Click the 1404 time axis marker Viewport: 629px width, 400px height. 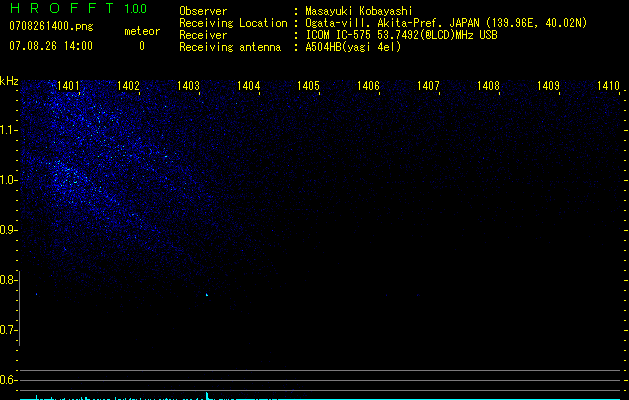[248, 86]
